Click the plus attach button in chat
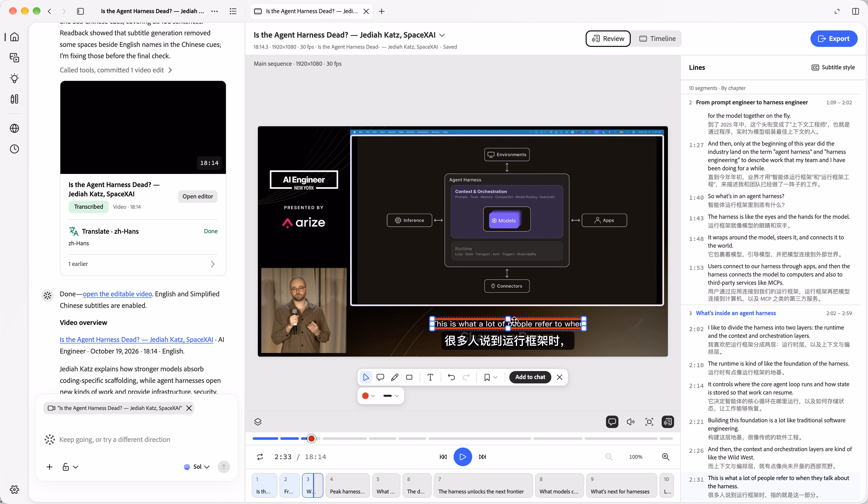 50,467
